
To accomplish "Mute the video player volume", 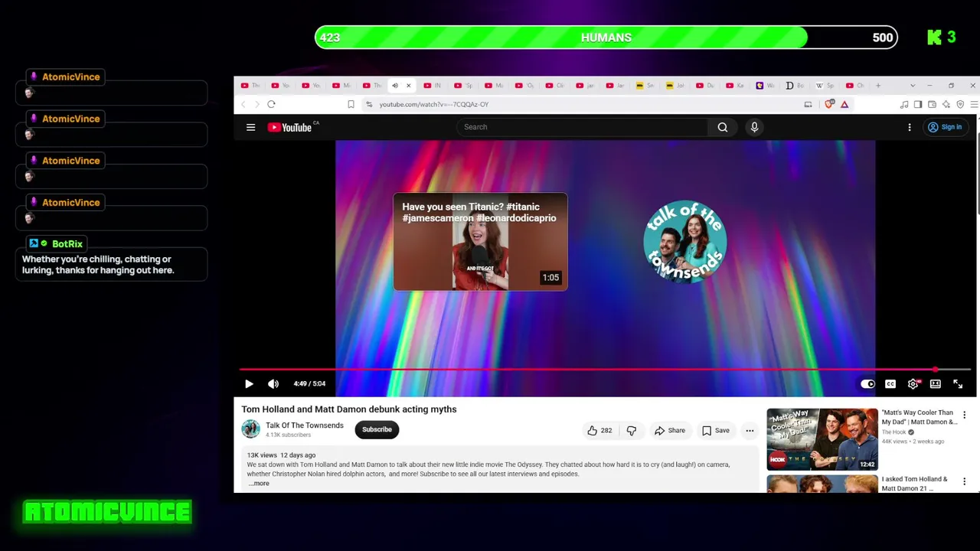I will point(273,383).
